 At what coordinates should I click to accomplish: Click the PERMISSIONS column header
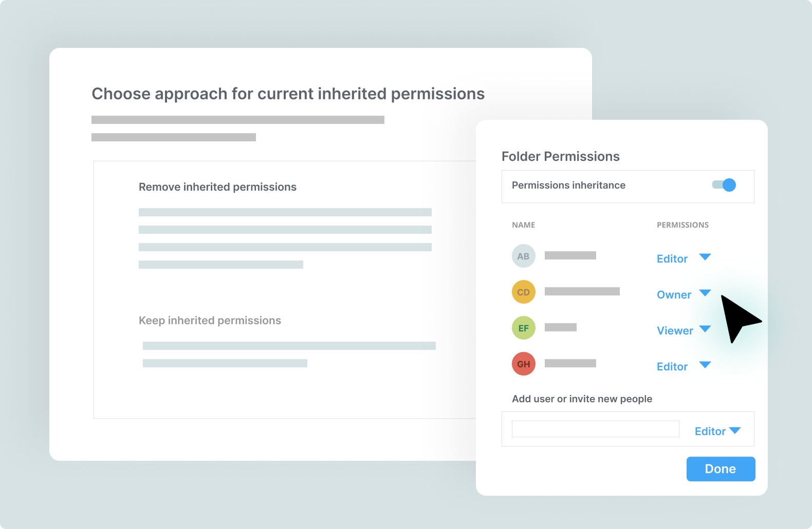pyautogui.click(x=682, y=225)
